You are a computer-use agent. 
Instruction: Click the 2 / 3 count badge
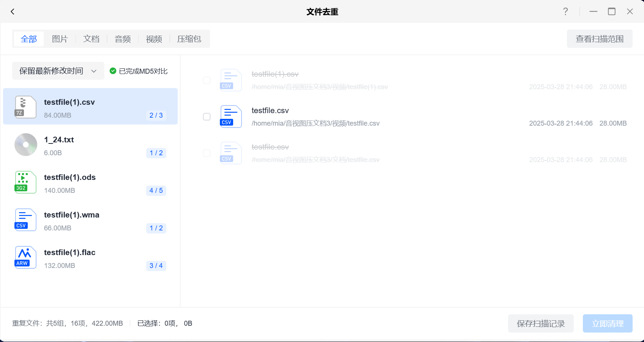pos(156,115)
